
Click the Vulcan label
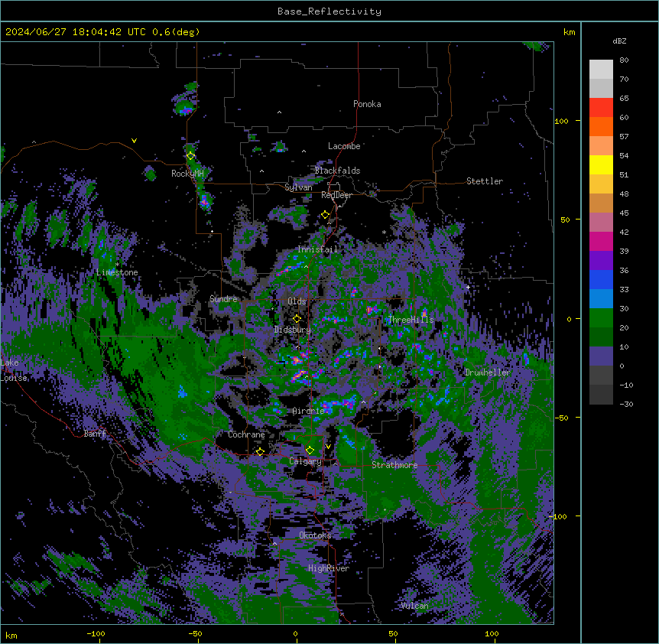415,606
